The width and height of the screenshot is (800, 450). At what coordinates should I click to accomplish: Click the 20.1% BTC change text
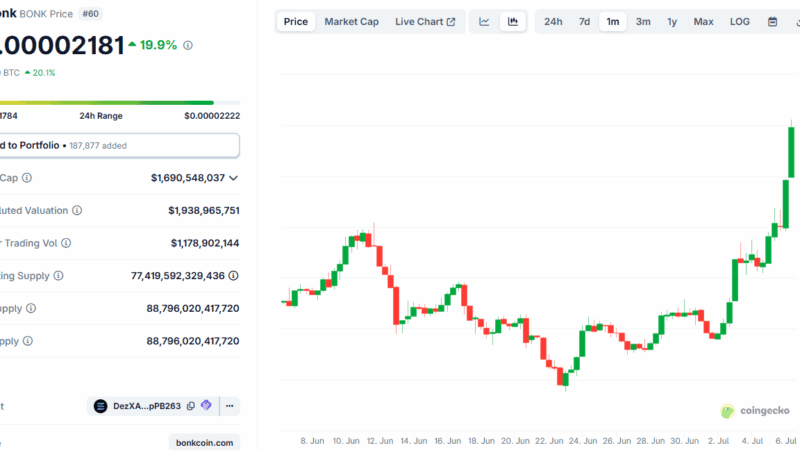[44, 73]
